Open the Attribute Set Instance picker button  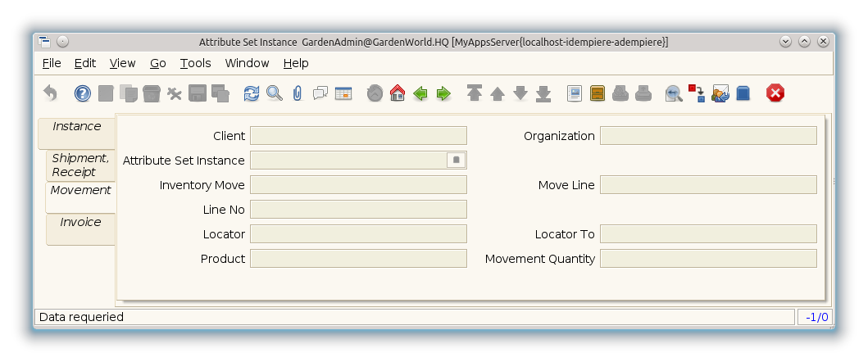click(x=457, y=161)
